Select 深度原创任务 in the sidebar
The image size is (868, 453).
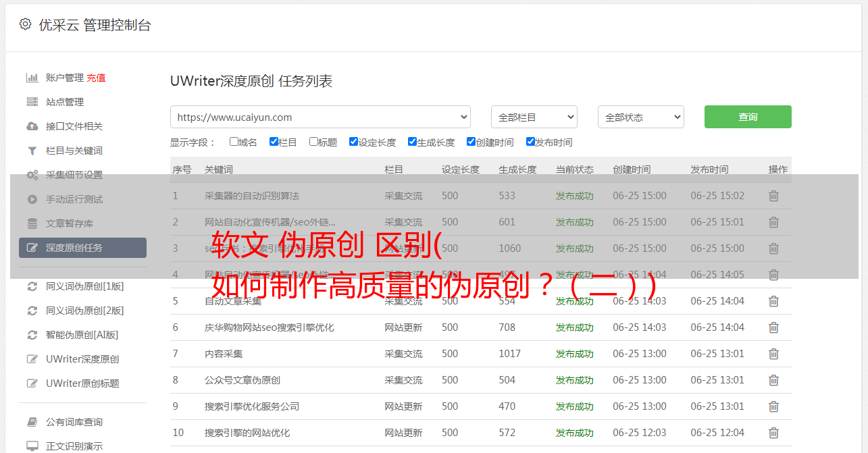(82, 248)
